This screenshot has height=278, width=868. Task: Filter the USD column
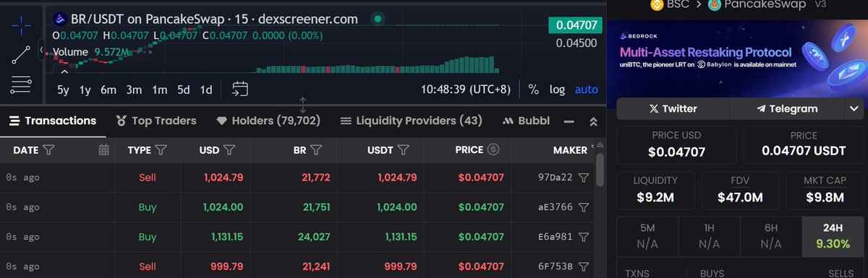tap(229, 150)
